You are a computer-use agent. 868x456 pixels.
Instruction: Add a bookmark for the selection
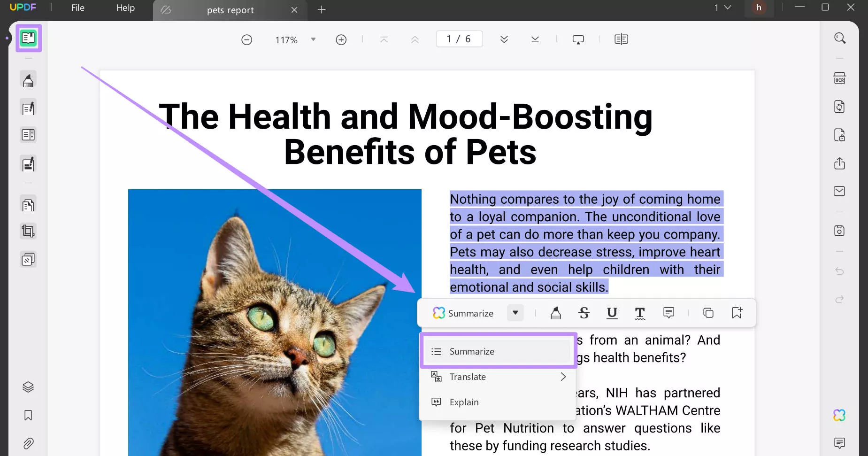pos(737,313)
